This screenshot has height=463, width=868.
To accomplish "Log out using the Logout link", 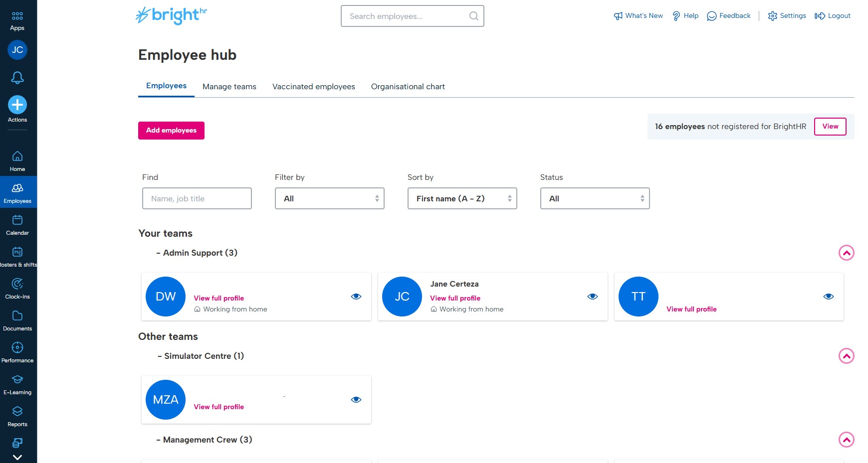I will pyautogui.click(x=832, y=16).
